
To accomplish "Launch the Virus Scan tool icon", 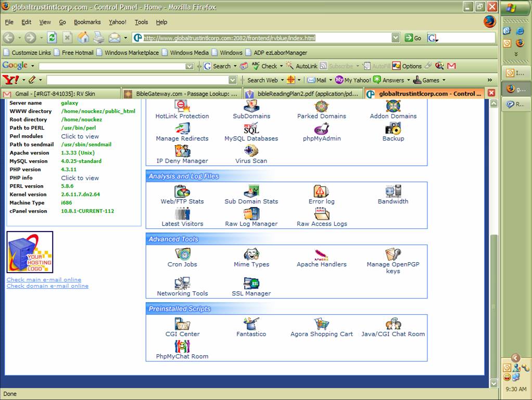I will click(x=251, y=151).
